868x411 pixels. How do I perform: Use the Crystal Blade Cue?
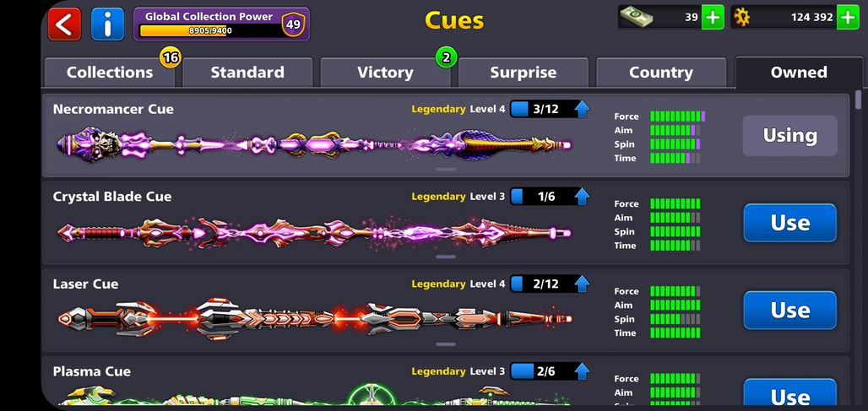click(790, 223)
